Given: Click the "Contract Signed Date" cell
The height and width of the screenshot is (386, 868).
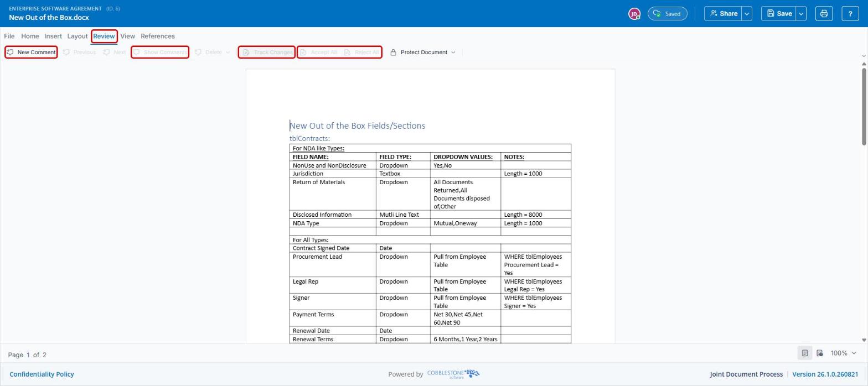Looking at the screenshot, I should point(333,248).
